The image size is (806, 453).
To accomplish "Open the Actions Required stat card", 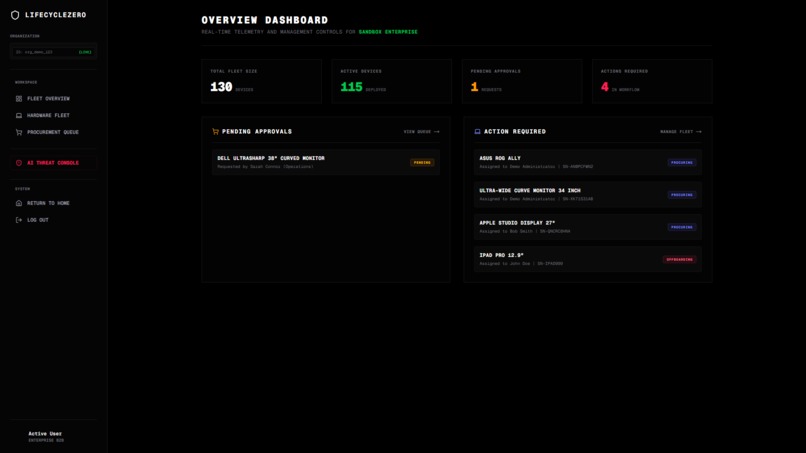I will click(x=652, y=81).
